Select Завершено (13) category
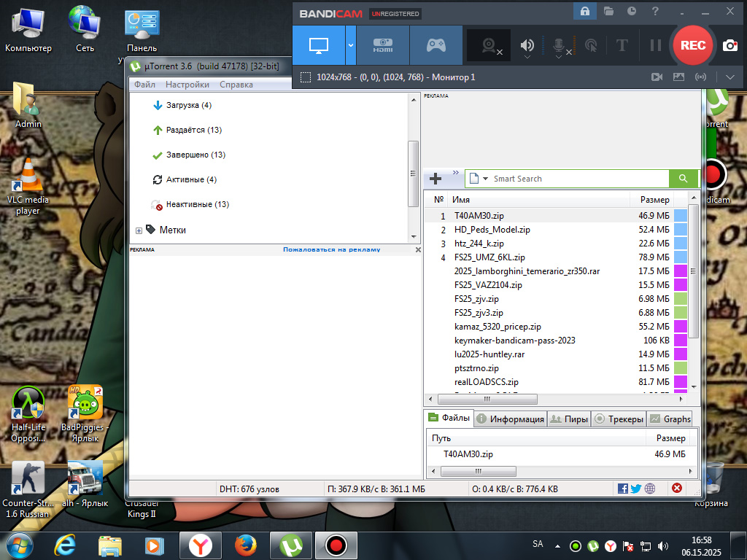Screen dimensions: 747x560 pos(196,155)
